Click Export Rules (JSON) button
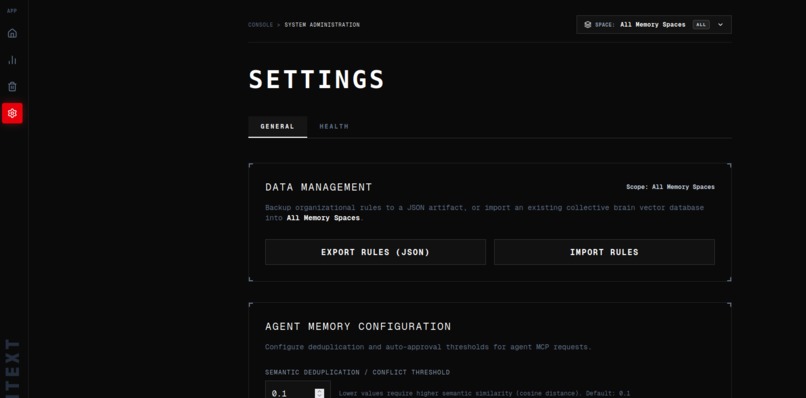Image resolution: width=806 pixels, height=398 pixels. coord(375,252)
